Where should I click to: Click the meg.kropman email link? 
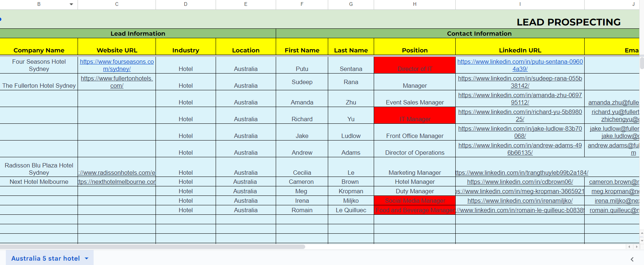pos(615,191)
